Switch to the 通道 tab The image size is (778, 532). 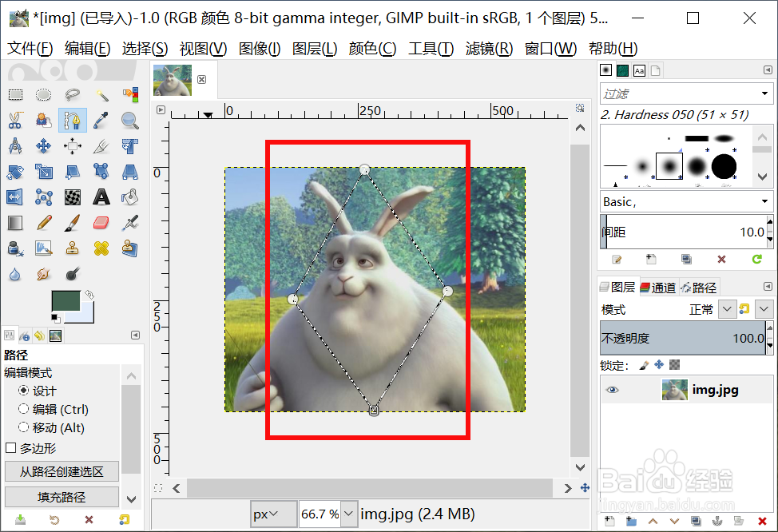[658, 288]
